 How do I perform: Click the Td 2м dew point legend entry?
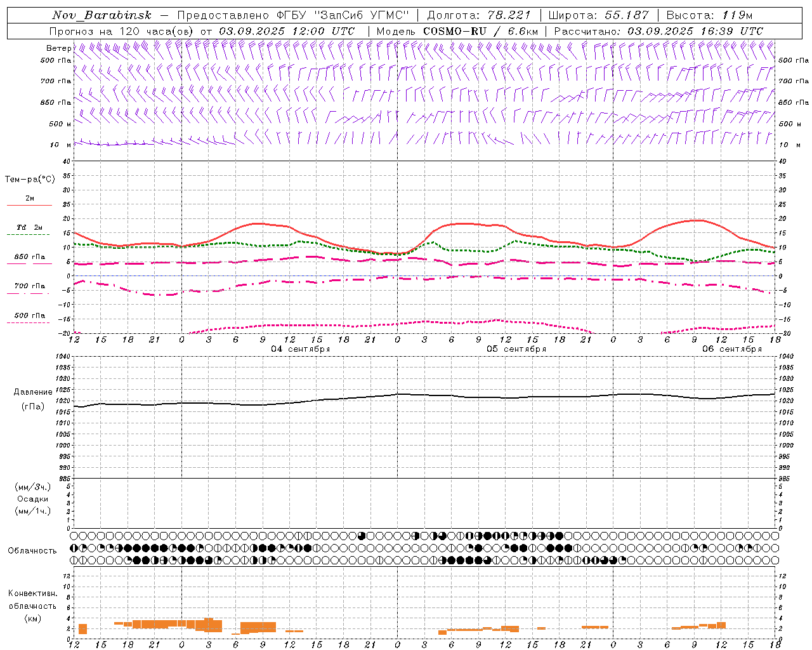pos(29,227)
